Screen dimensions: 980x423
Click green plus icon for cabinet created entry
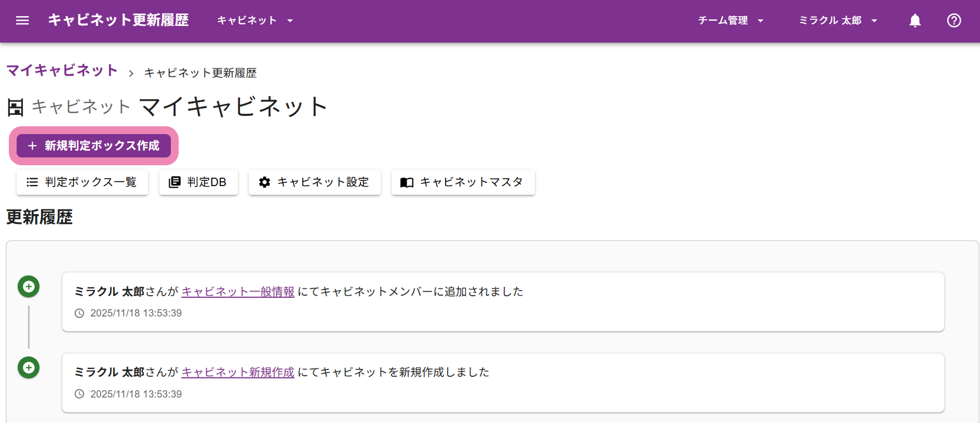tap(29, 367)
